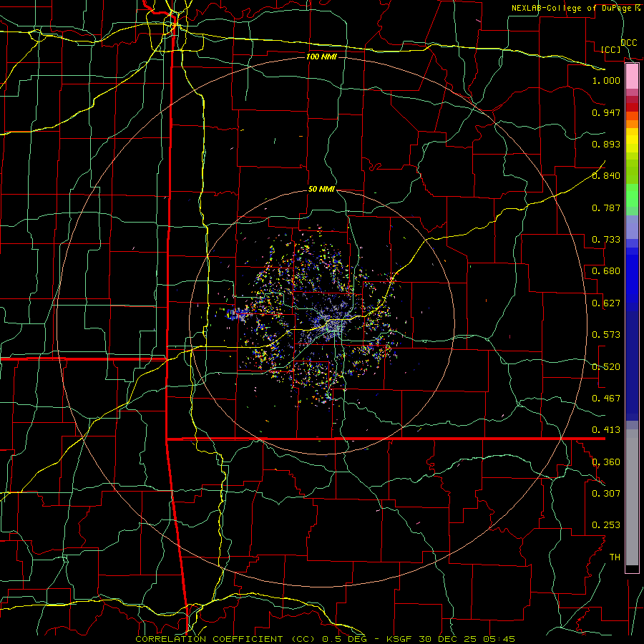Image resolution: width=644 pixels, height=644 pixels.
Task: Pick the pink segment of the color bar
Action: click(632, 77)
